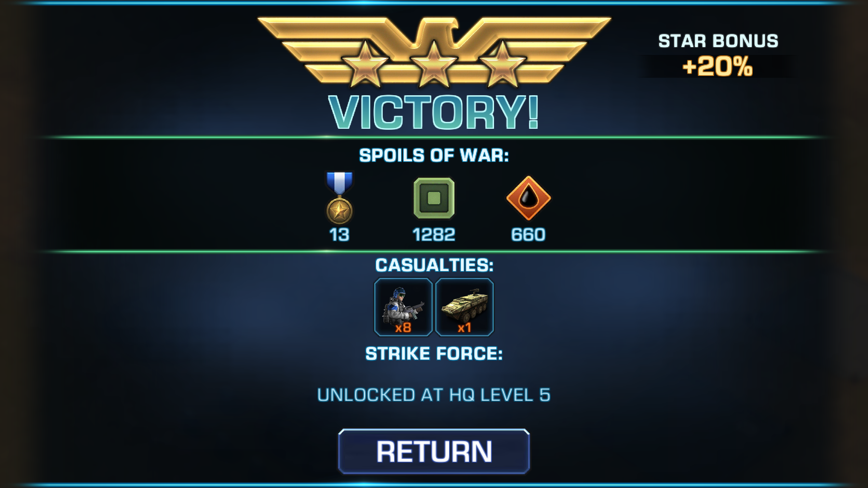This screenshot has width=868, height=488.
Task: Click the 1282 supplies amount
Action: 434,235
